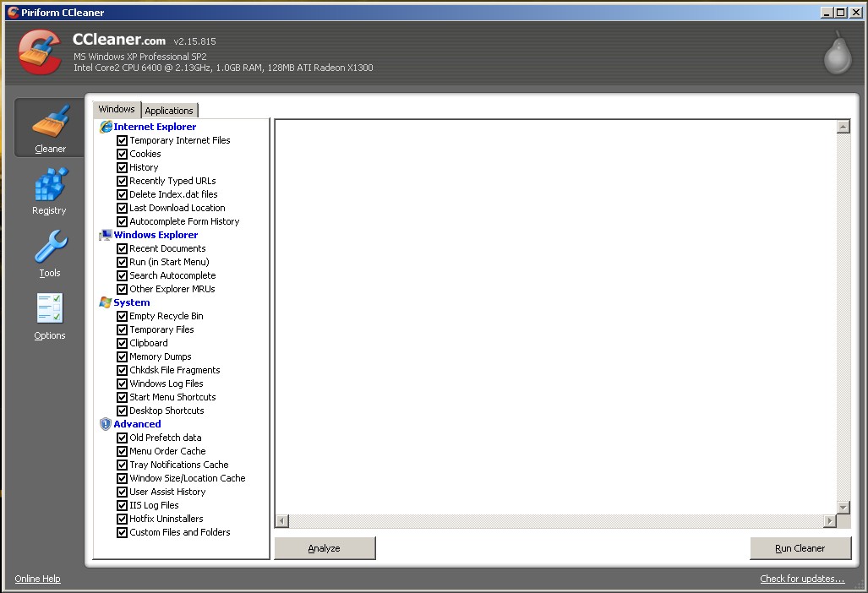This screenshot has height=593, width=868.
Task: Open the Tools wrench icon
Action: point(50,248)
